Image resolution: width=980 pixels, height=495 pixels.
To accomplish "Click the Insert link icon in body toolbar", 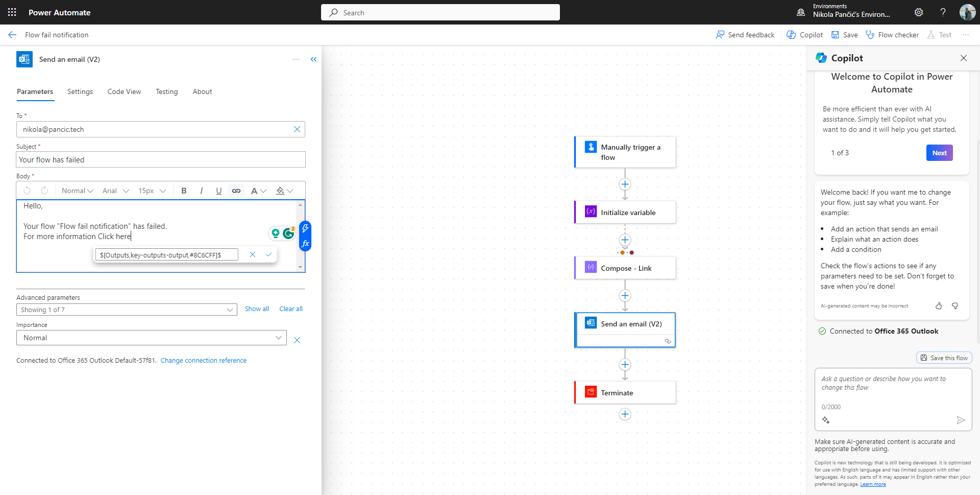I will pyautogui.click(x=236, y=190).
